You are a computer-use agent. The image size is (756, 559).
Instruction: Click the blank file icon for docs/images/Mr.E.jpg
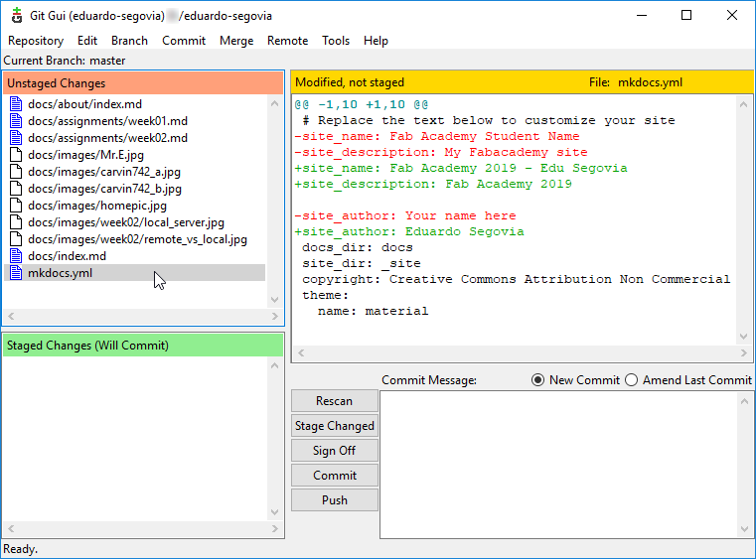coord(16,154)
